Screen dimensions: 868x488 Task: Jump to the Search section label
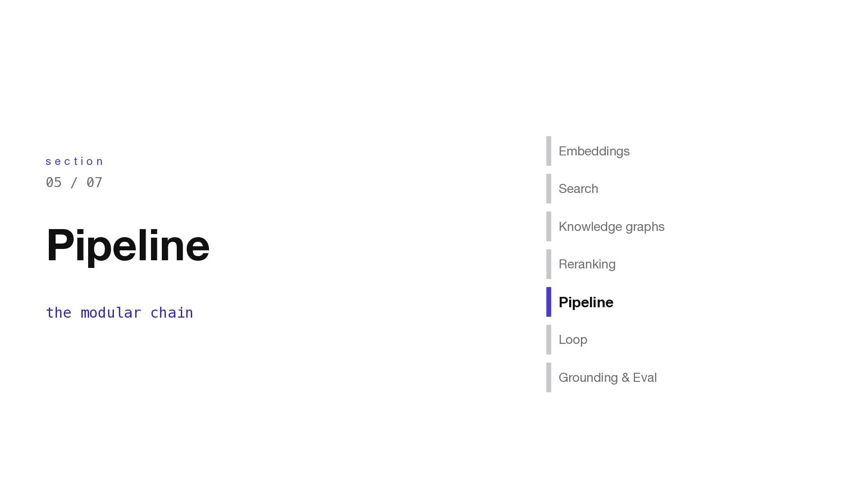578,189
